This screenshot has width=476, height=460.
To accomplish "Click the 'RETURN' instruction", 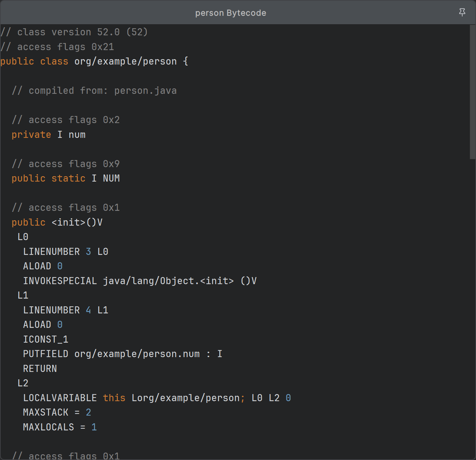I will coord(40,369).
